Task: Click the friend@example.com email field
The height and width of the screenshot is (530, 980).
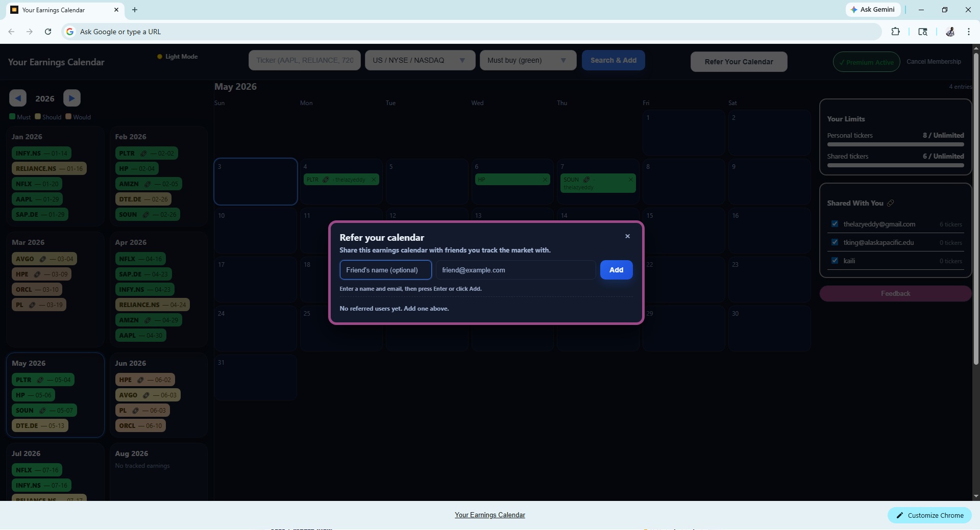Action: [x=516, y=270]
